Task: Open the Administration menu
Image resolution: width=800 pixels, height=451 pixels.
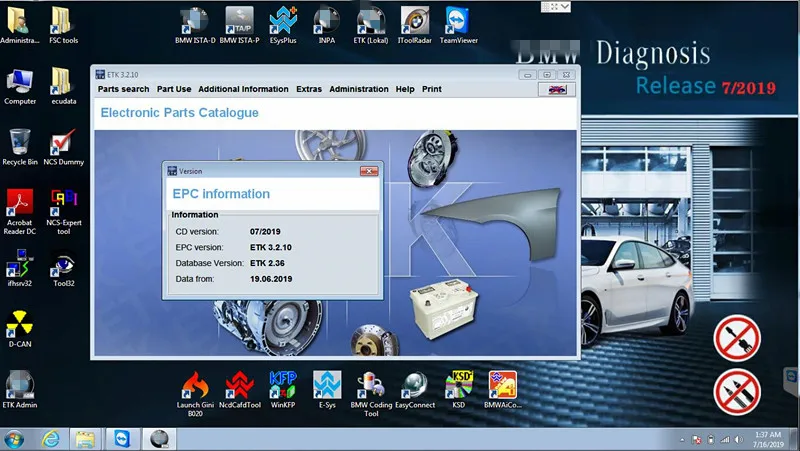Action: 359,89
